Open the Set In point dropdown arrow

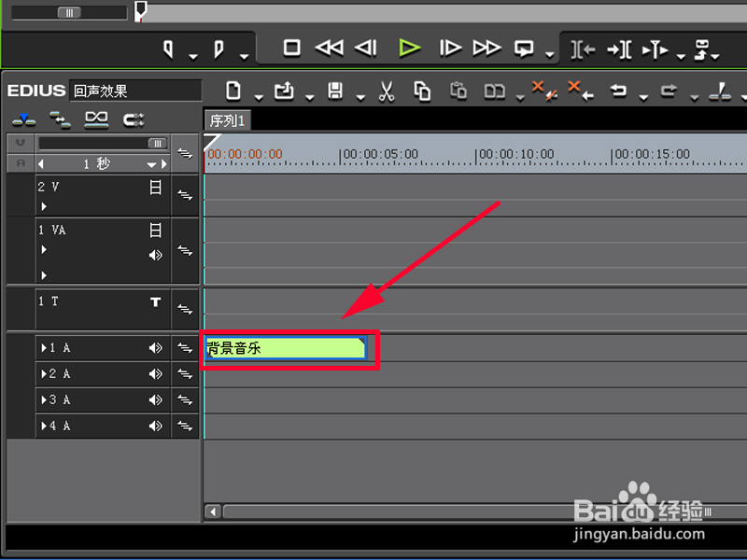pyautogui.click(x=193, y=57)
